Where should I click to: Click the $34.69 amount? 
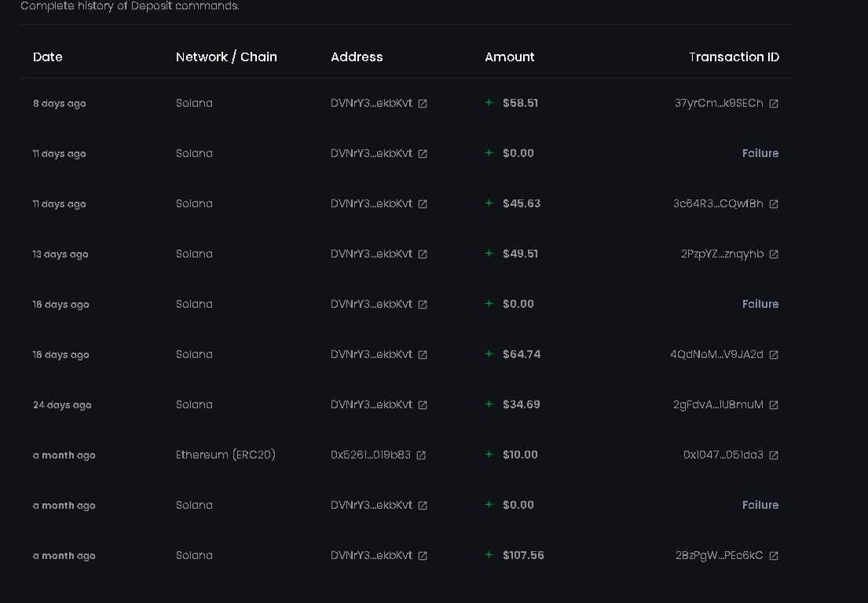[522, 405]
